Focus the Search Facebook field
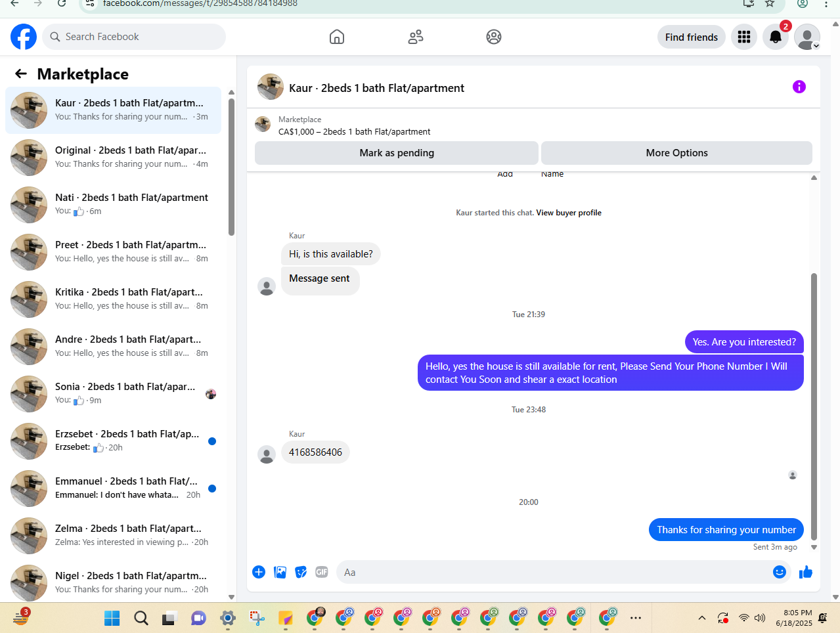Image resolution: width=840 pixels, height=633 pixels. [134, 37]
